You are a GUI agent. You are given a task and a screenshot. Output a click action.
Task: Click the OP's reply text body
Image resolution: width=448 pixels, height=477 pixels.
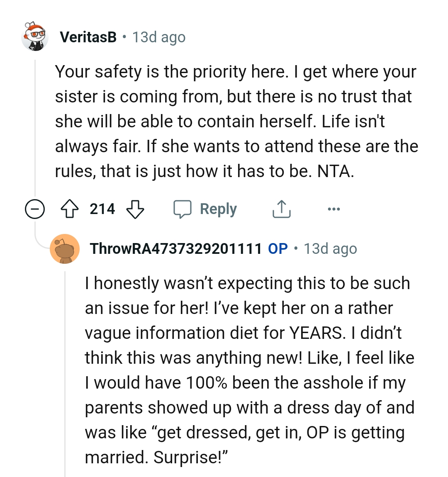[x=249, y=370]
